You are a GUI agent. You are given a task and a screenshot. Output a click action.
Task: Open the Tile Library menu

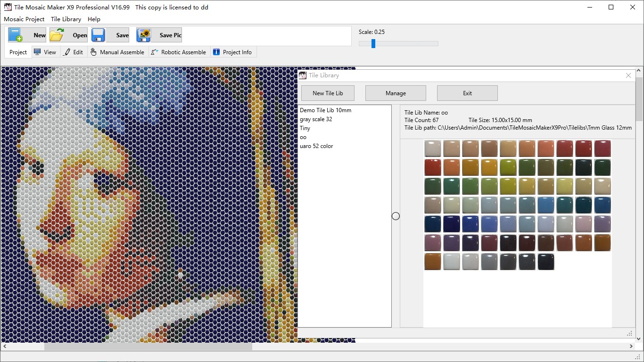click(66, 19)
